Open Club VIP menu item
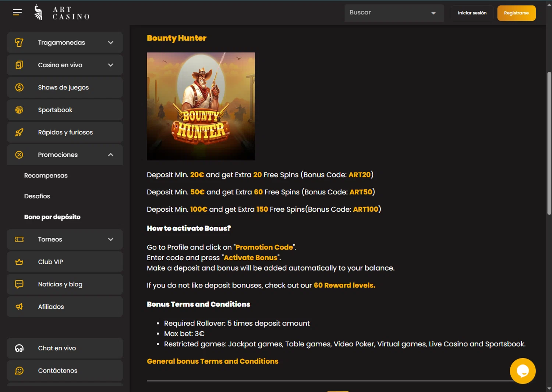This screenshot has width=552, height=392. pyautogui.click(x=65, y=262)
